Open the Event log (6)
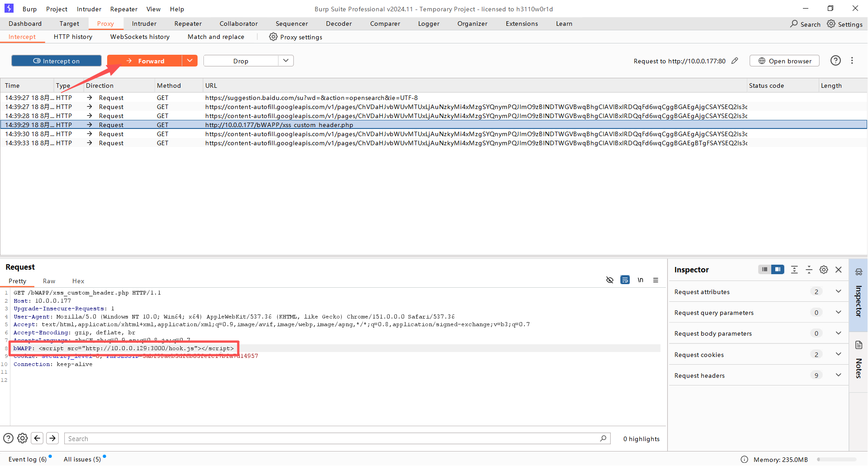The image size is (868, 466). click(x=28, y=459)
